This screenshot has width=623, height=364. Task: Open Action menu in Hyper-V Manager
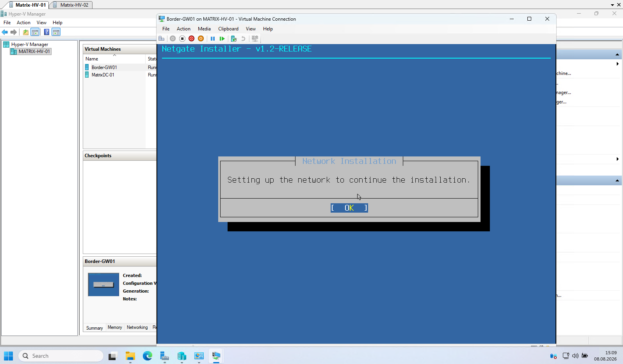pos(23,23)
